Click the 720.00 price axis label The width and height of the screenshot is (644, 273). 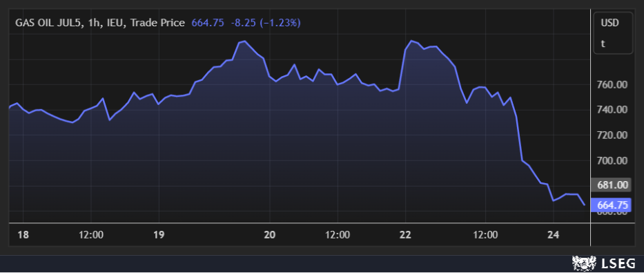point(612,135)
